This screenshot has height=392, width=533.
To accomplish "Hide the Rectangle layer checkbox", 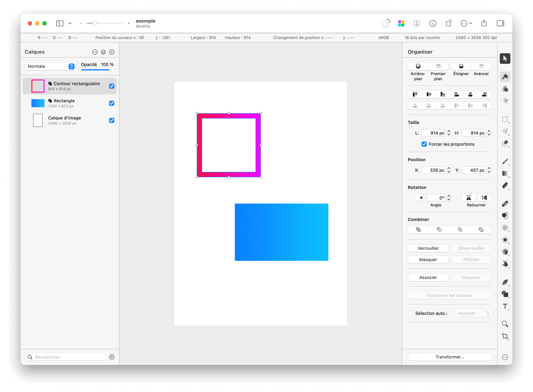I will coord(112,103).
